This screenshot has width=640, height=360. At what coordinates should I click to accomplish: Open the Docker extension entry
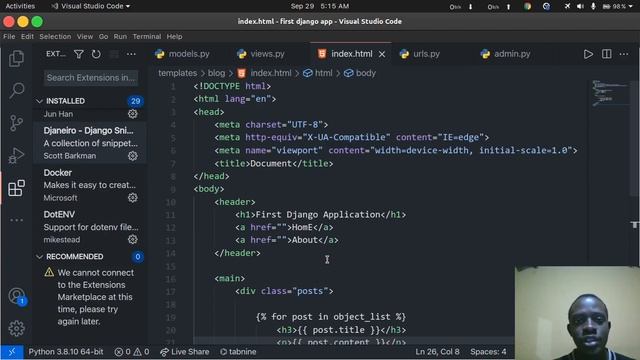click(89, 185)
